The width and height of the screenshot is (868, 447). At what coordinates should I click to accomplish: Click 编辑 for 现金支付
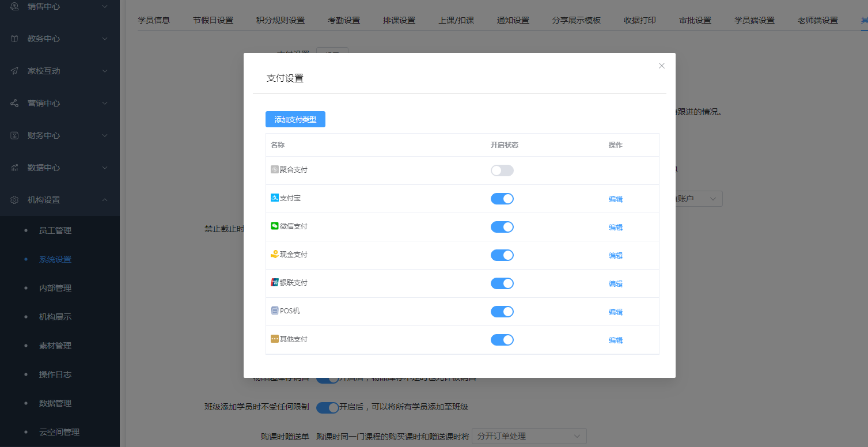[616, 255]
